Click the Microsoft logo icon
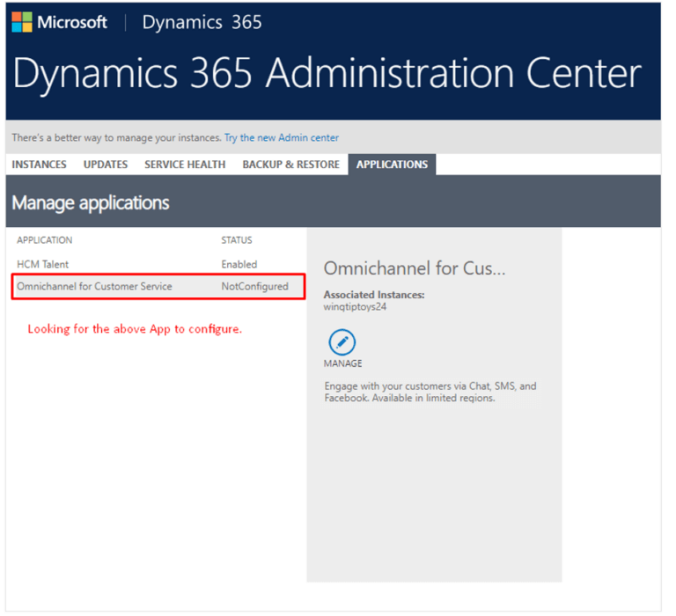The image size is (676, 616). click(22, 22)
